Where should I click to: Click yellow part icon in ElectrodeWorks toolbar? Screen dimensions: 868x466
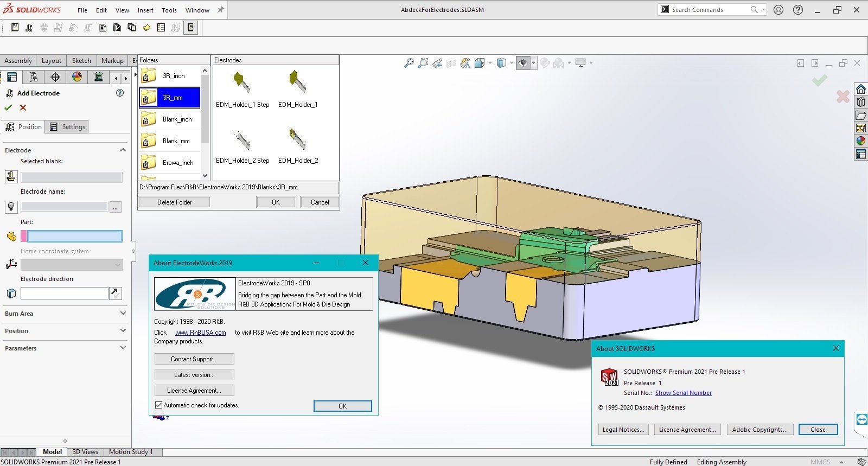[x=146, y=28]
